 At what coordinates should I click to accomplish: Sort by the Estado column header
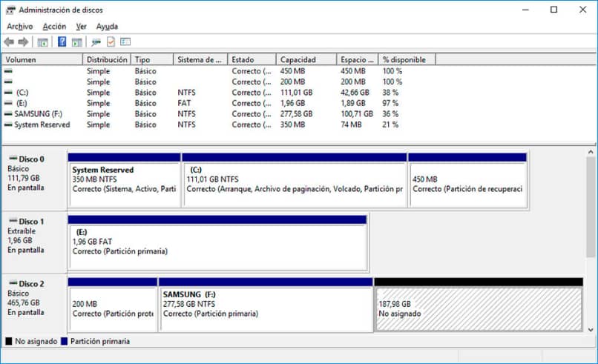click(x=252, y=59)
